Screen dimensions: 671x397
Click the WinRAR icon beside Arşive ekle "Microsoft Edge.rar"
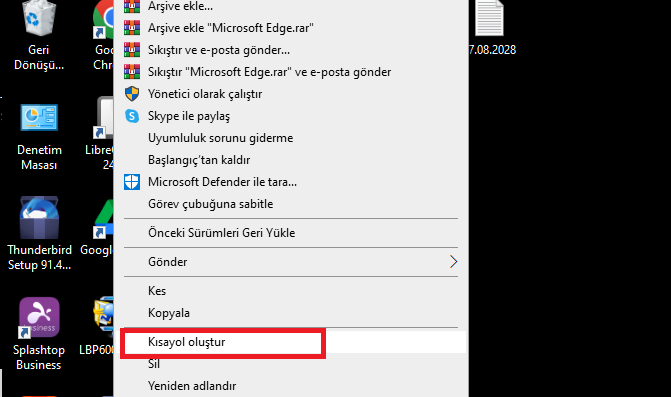coord(132,28)
